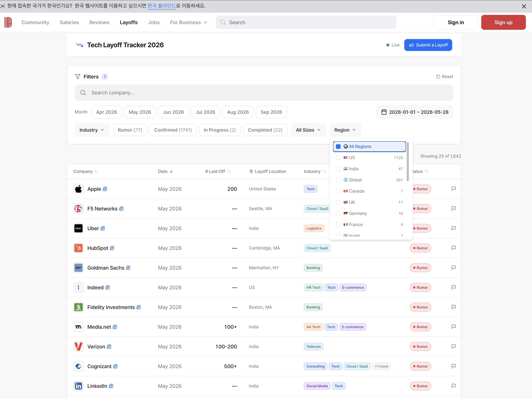Check the Canada region checkbox

tap(338, 191)
